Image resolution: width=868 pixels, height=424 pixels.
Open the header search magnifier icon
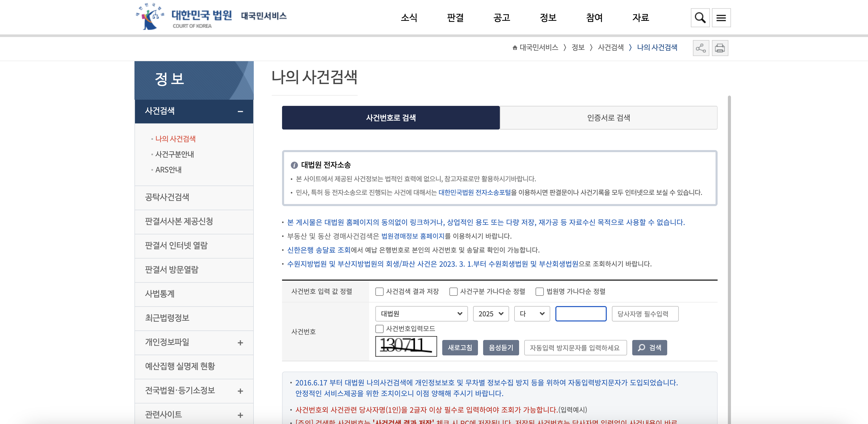700,17
